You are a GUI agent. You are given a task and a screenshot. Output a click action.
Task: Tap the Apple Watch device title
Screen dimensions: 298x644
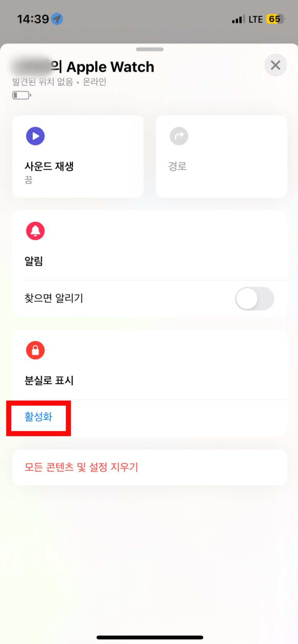pyautogui.click(x=110, y=67)
